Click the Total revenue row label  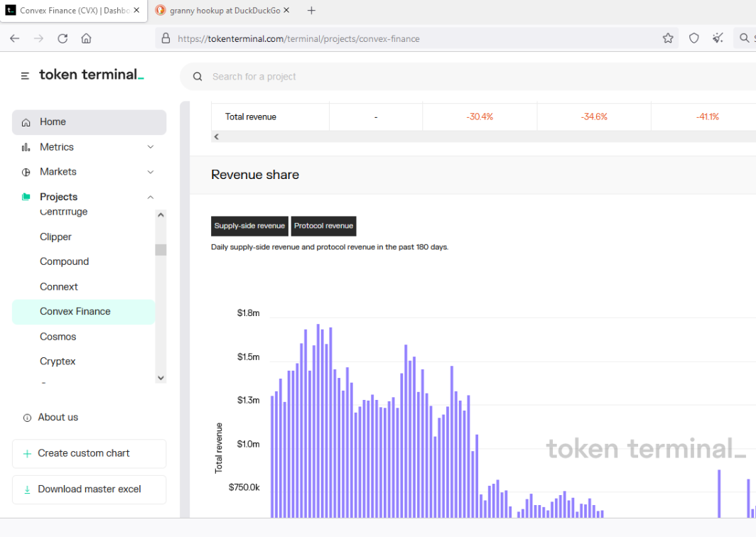point(251,116)
